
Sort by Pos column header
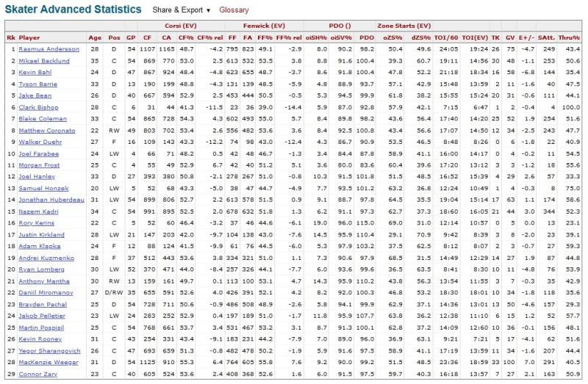114,37
